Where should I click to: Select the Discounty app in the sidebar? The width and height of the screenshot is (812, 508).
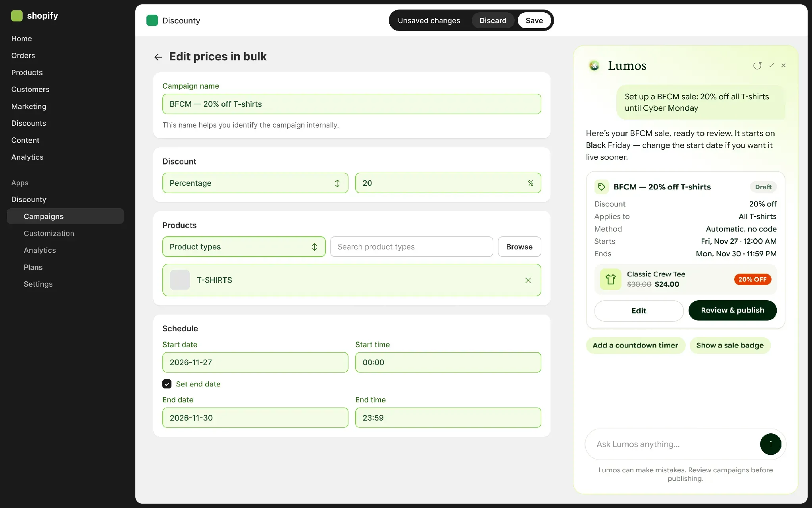[x=29, y=199]
